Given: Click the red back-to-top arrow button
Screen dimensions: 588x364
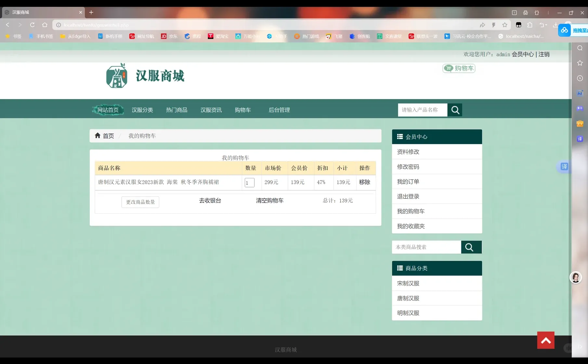Looking at the screenshot, I should click(x=546, y=340).
